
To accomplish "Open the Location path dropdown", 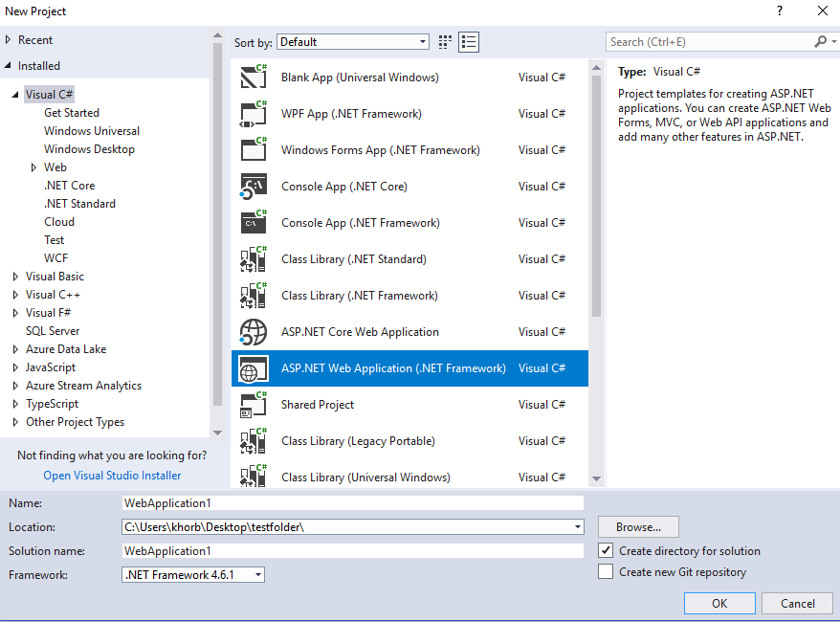I will click(578, 526).
